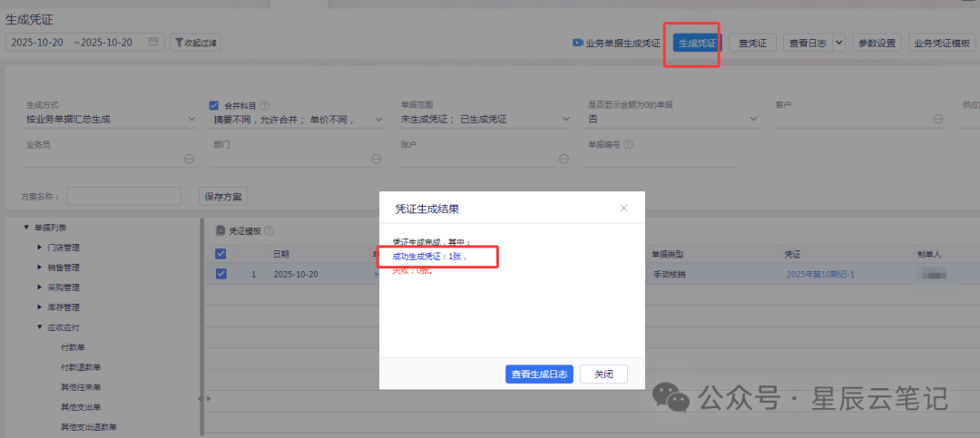Collapse the 应收应付 tree node
Viewport: 980px width, 438px height.
pyautogui.click(x=40, y=326)
